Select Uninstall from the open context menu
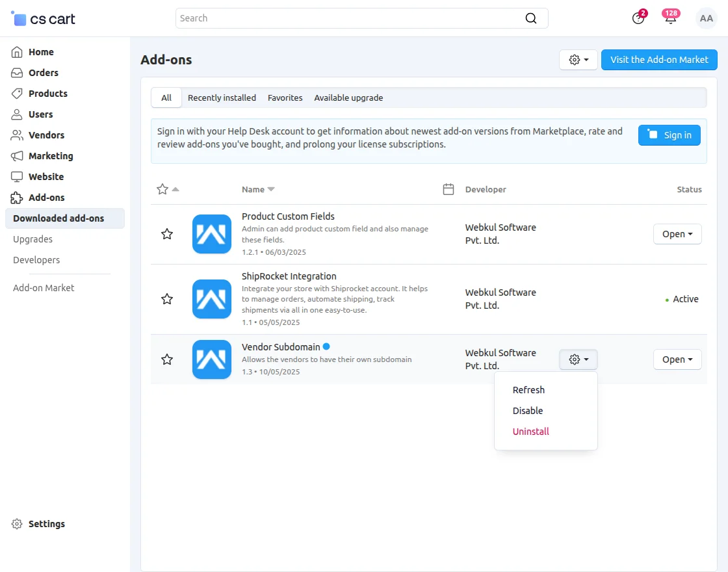This screenshot has height=572, width=728. point(530,431)
